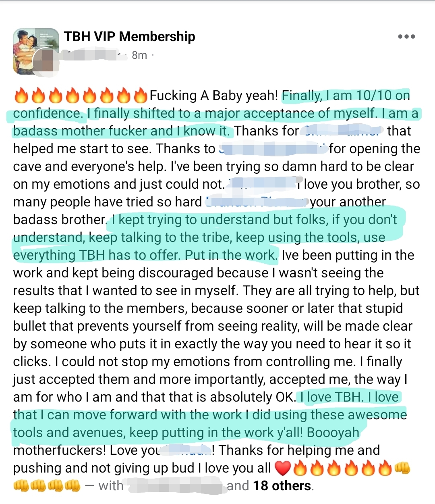Click the 8m post timestamp
The image size is (435, 504).
(x=139, y=55)
